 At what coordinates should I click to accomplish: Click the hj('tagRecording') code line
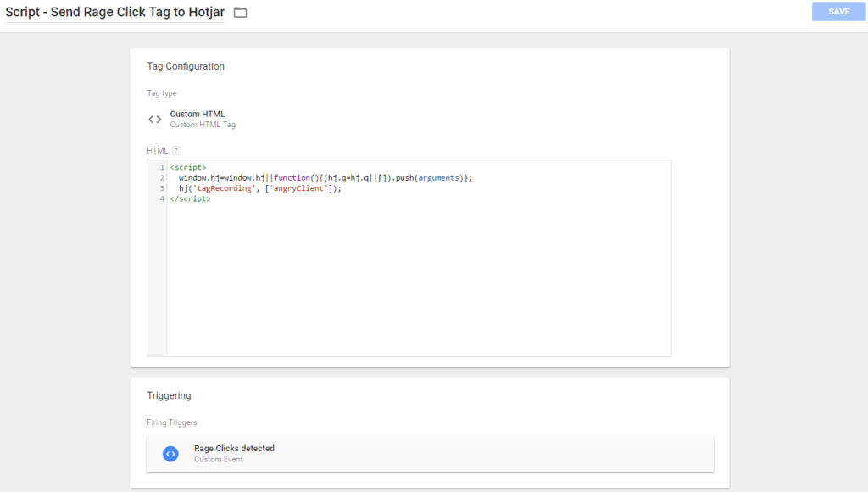tap(260, 188)
